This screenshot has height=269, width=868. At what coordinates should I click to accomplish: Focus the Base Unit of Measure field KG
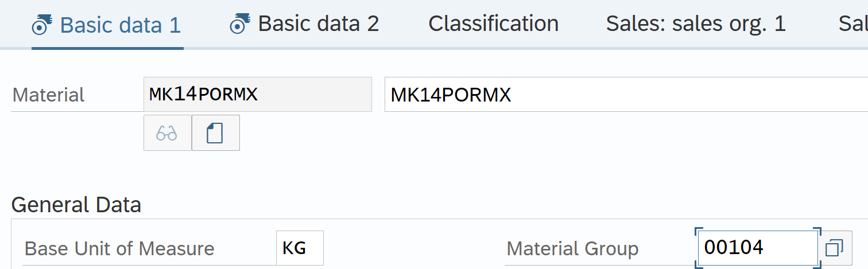299,248
